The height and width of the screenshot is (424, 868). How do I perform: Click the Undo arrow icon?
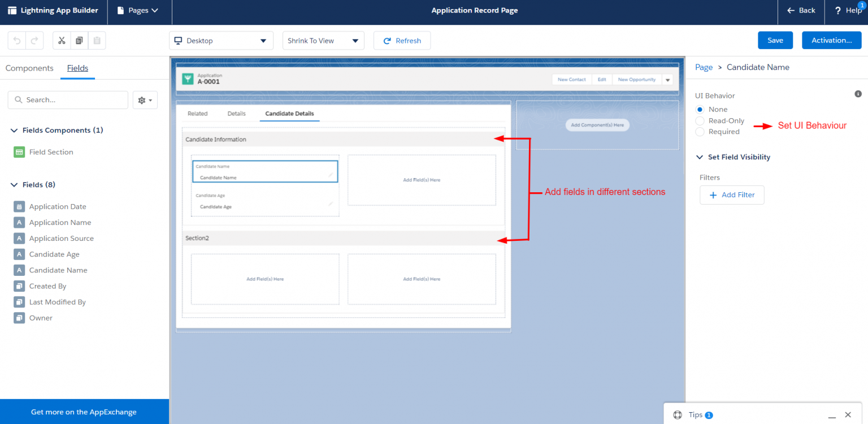pyautogui.click(x=17, y=41)
